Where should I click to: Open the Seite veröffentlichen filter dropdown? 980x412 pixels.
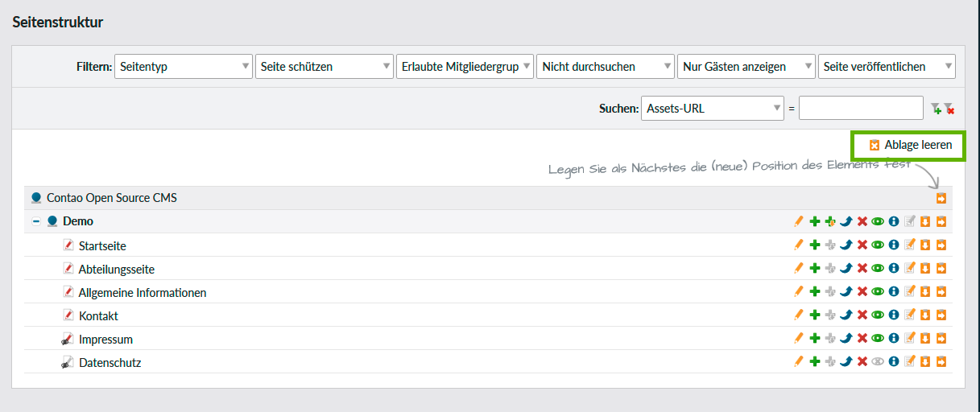click(x=886, y=67)
